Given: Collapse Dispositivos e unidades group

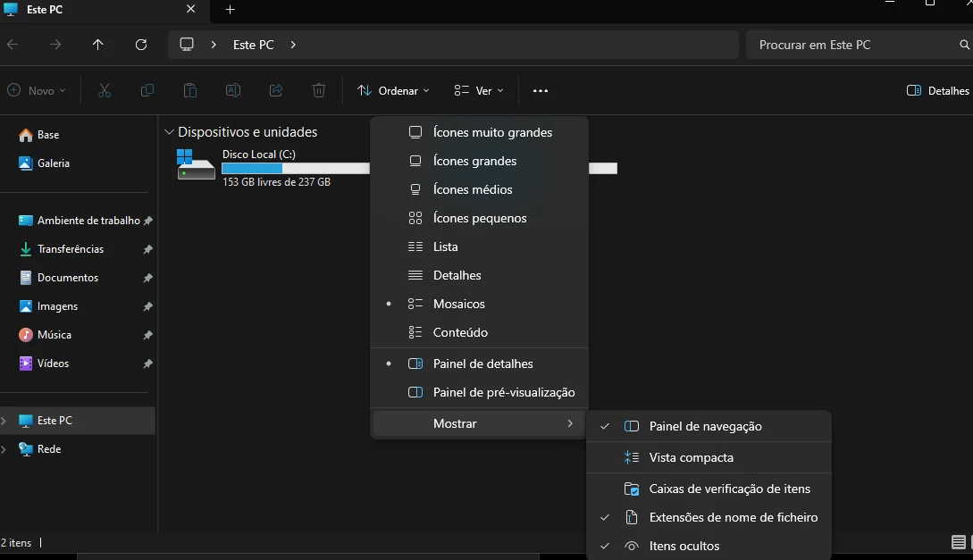Looking at the screenshot, I should 169,132.
